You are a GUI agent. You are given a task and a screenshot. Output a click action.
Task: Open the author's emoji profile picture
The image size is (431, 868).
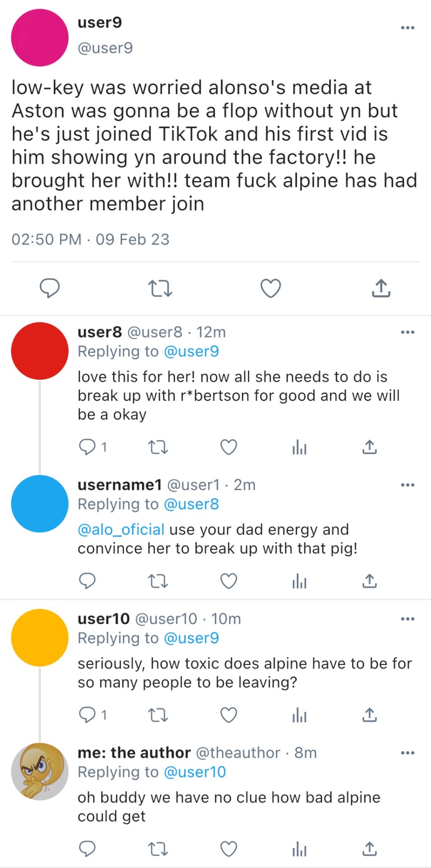40,771
